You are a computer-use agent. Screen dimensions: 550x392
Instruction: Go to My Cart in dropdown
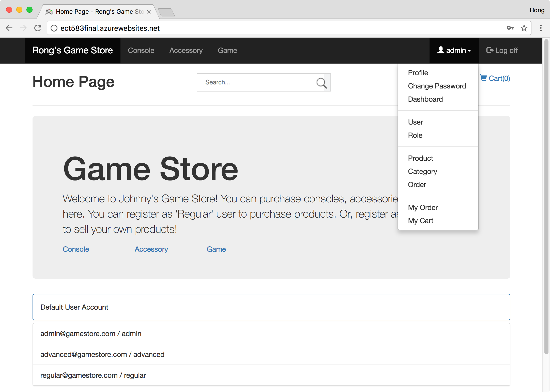420,221
